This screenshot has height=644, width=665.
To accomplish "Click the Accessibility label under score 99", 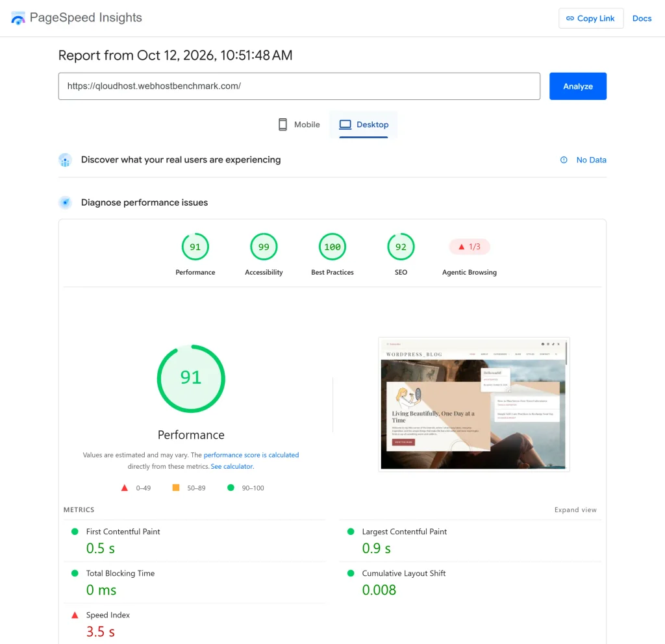I will coord(264,272).
